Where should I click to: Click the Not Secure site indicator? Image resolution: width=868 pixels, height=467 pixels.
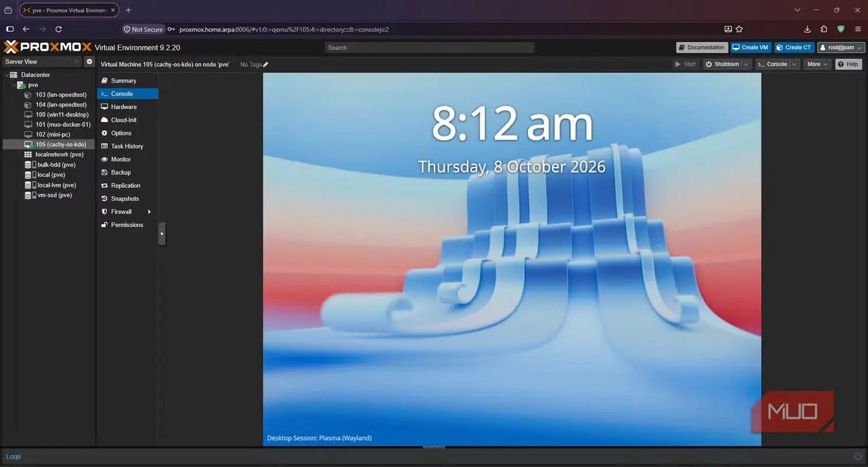(143, 29)
